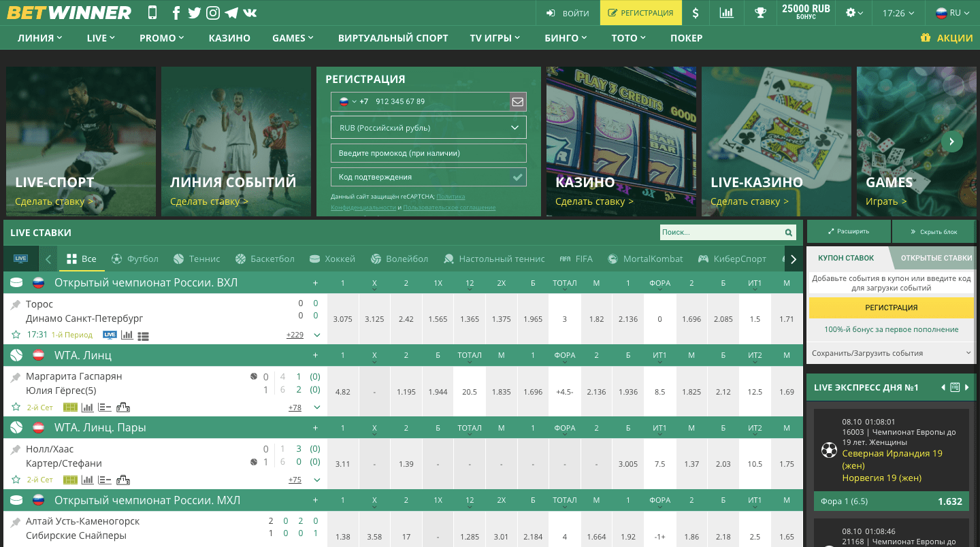
Task: Expand the Торос match markets chevron
Action: click(316, 335)
